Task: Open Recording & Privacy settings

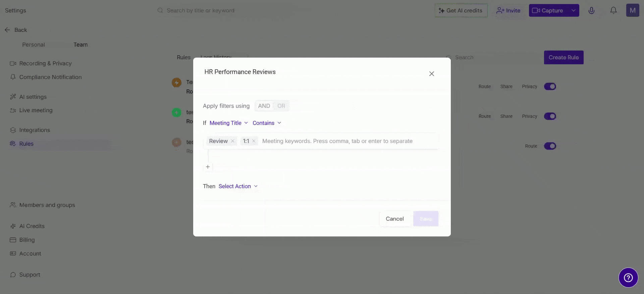Action: (x=41, y=63)
